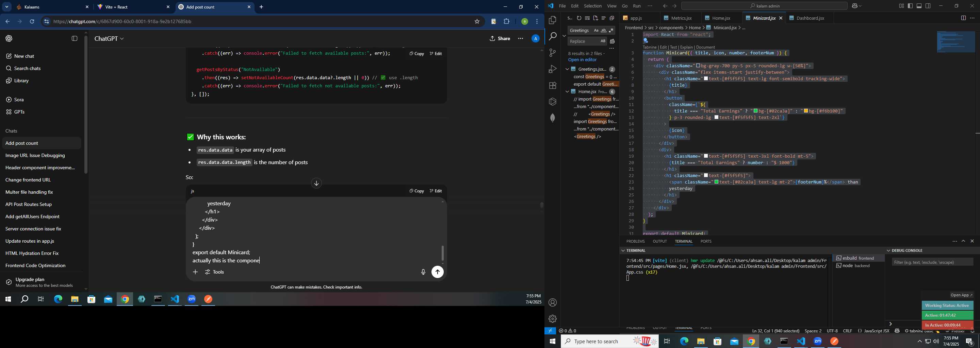980x348 pixels.
Task: Open Task View on right taskbar
Action: coord(667,342)
